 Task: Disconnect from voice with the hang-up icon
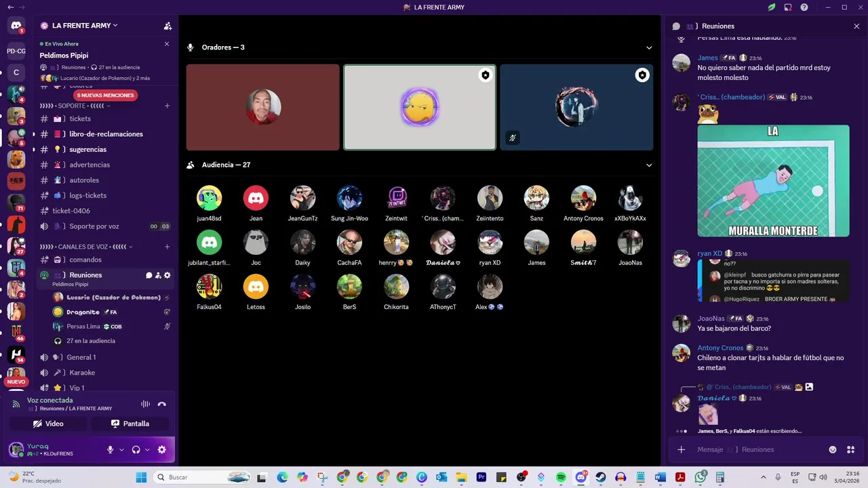(161, 404)
